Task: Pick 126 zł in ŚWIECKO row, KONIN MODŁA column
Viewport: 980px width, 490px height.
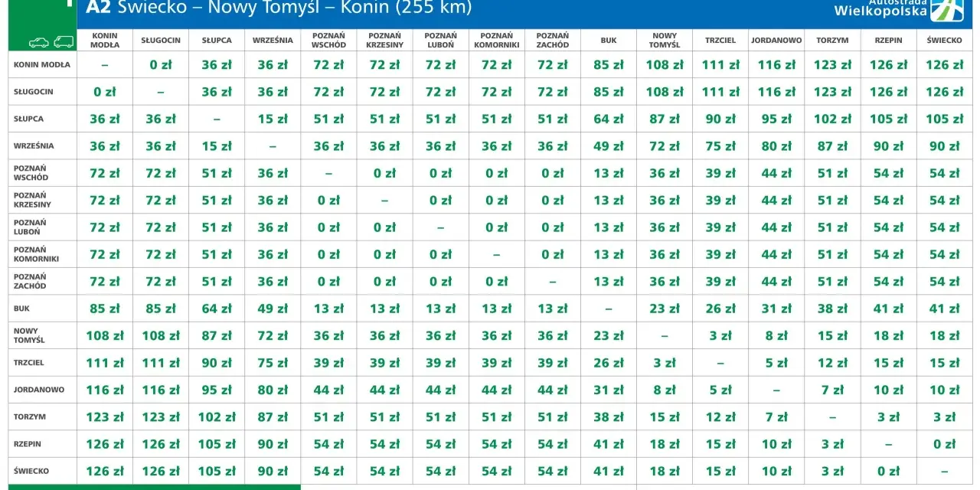Action: pyautogui.click(x=105, y=471)
